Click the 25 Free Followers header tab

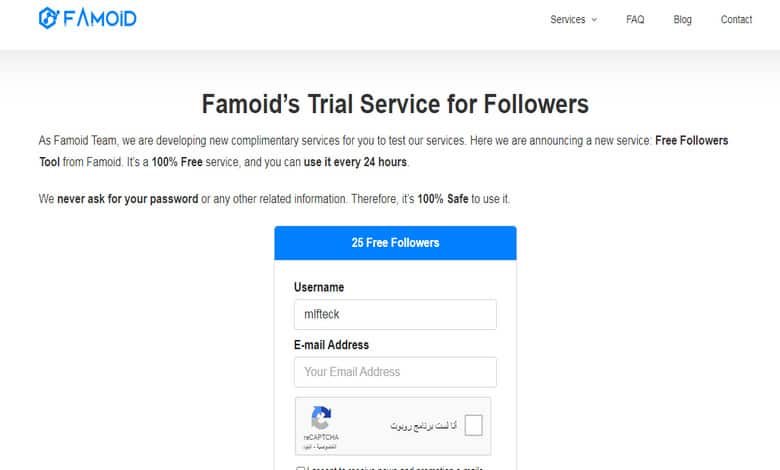(x=395, y=243)
